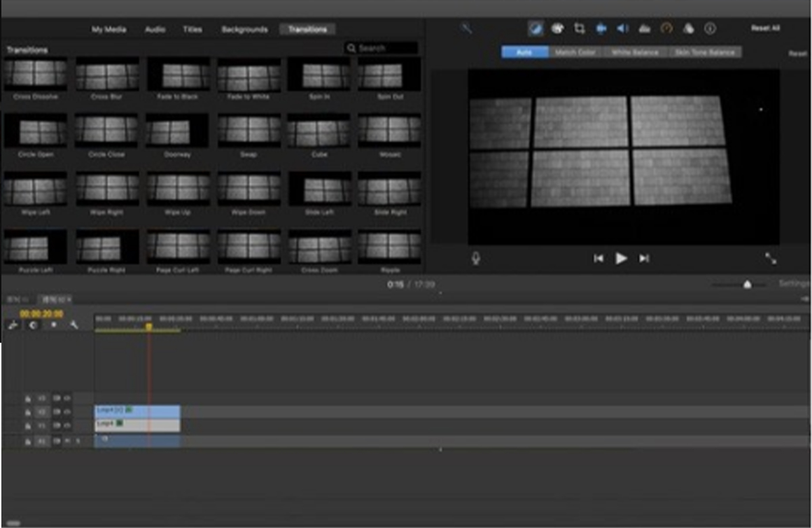Image resolution: width=812 pixels, height=528 pixels.
Task: Toggle lock on the V3 track
Action: click(x=28, y=398)
